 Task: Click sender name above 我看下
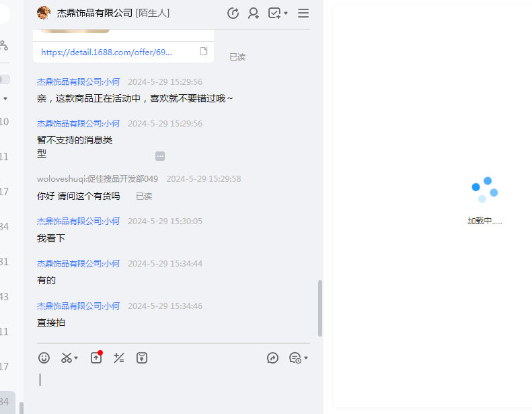coord(79,221)
